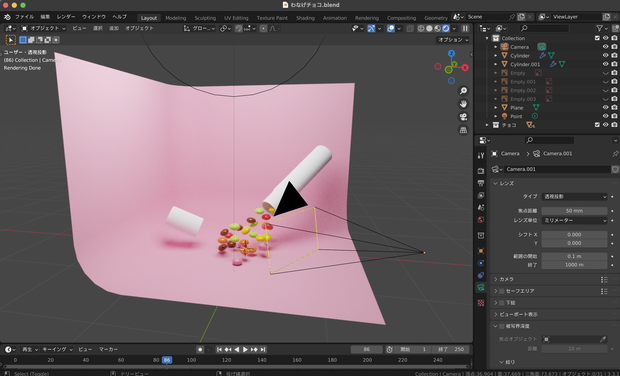
Task: Click the frame 86 marker on timeline
Action: pos(167,360)
